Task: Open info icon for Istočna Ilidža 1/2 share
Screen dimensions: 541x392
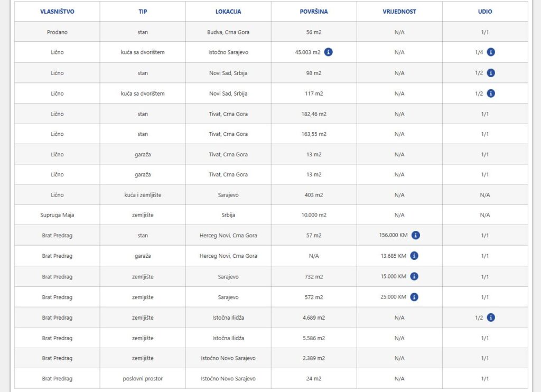Action: (x=491, y=318)
